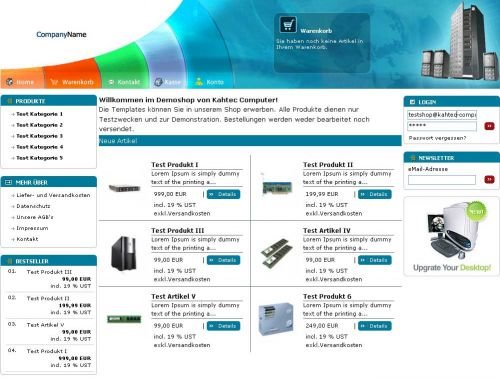Screen dimensions: 500x379
Task: Open Details for Test Produkt 6
Action: click(375, 326)
